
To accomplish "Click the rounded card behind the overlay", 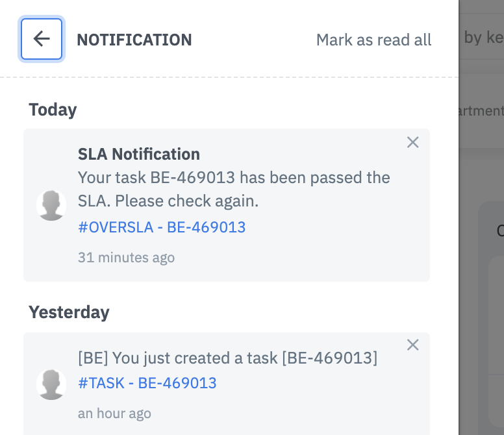I will 492,312.
